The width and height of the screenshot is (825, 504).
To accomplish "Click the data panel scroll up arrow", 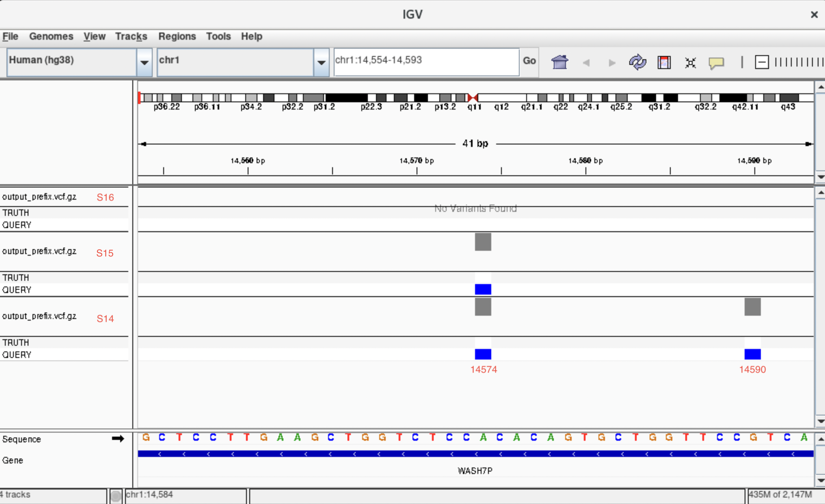I will [820, 192].
